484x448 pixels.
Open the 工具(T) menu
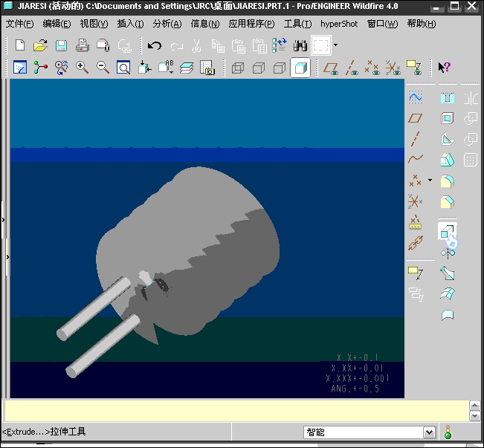pos(297,24)
